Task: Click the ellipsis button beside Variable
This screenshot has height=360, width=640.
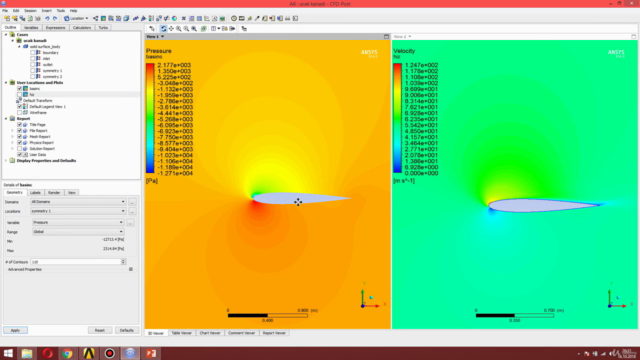Action: click(x=130, y=223)
